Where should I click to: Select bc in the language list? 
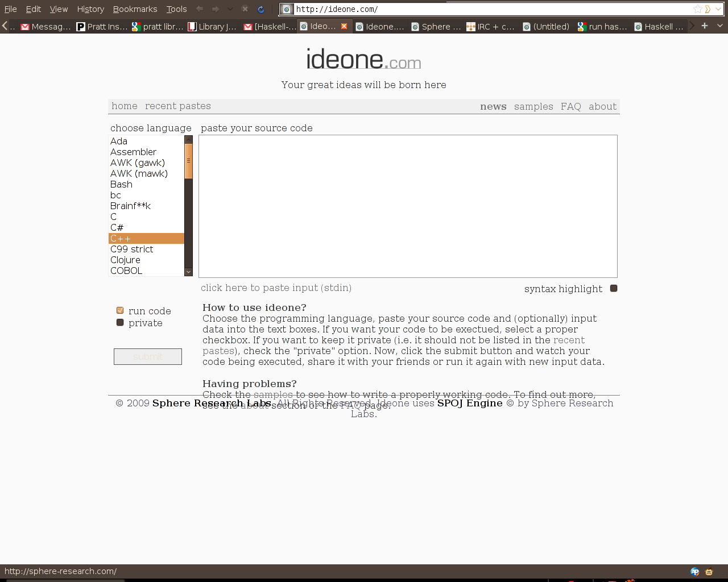tap(146, 195)
